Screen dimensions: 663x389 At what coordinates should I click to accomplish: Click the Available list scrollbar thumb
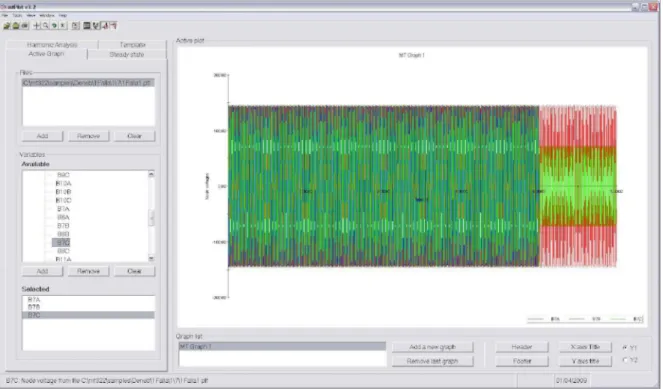(x=151, y=219)
